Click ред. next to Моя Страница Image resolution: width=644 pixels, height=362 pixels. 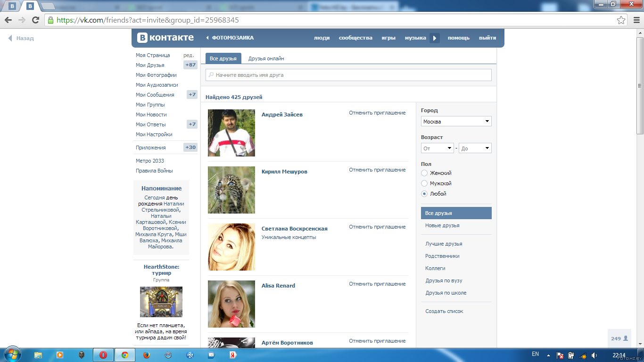[189, 55]
